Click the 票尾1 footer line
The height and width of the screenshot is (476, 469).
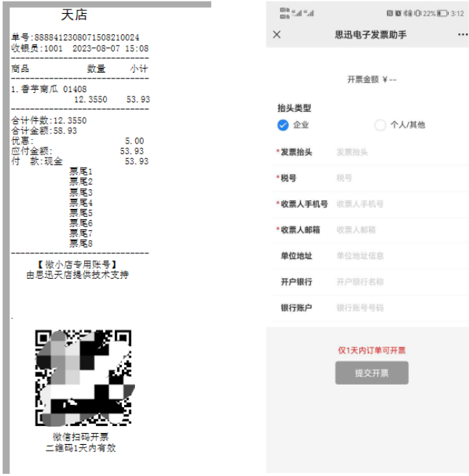81,171
